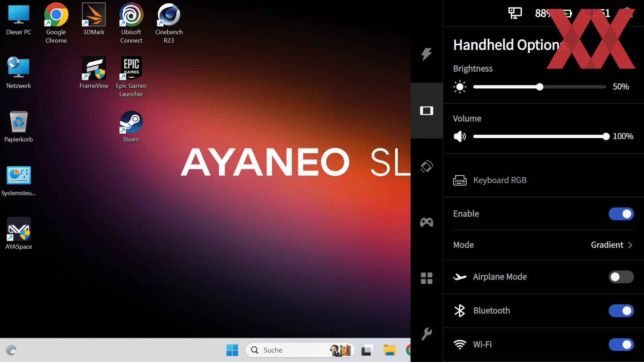Open Task View on the taskbar
Screen dimensions: 644x362
coord(367,350)
